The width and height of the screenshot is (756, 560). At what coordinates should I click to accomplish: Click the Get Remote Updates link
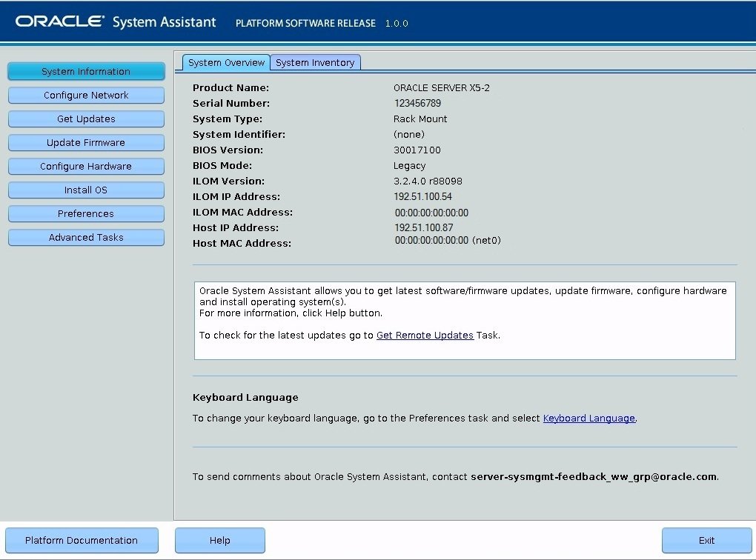pos(425,335)
